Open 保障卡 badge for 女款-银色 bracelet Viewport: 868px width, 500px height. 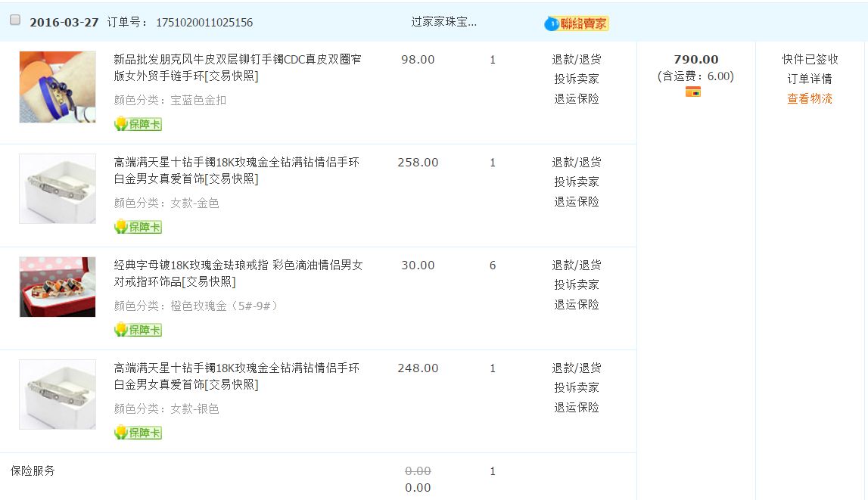coord(138,433)
